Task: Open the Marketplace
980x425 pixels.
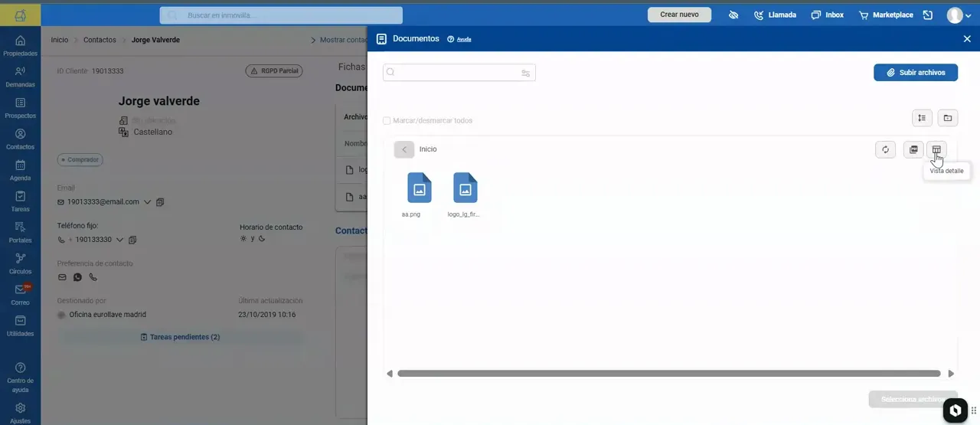Action: pyautogui.click(x=886, y=15)
